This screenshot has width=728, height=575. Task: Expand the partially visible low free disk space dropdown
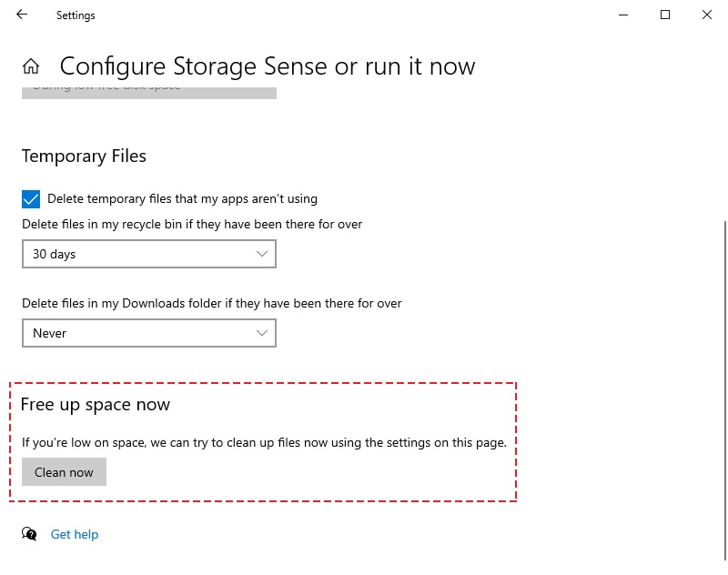148,87
